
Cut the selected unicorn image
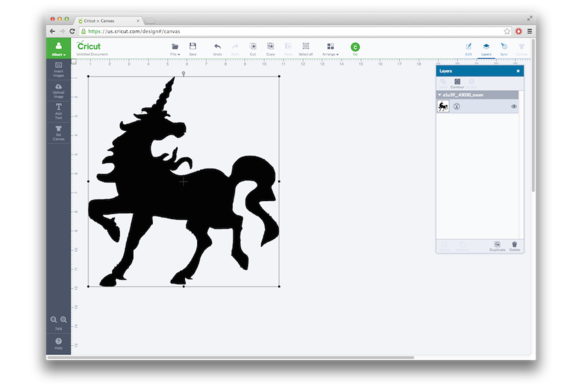click(x=253, y=48)
